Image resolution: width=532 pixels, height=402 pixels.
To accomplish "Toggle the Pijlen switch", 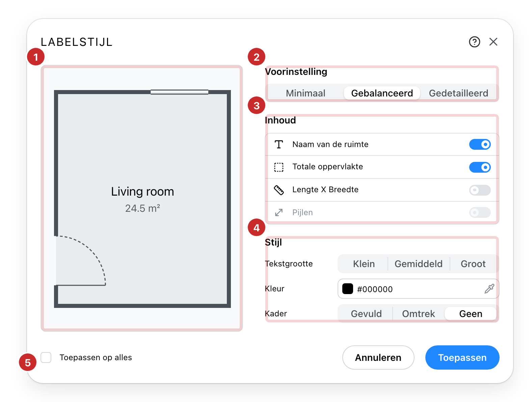I will (480, 212).
